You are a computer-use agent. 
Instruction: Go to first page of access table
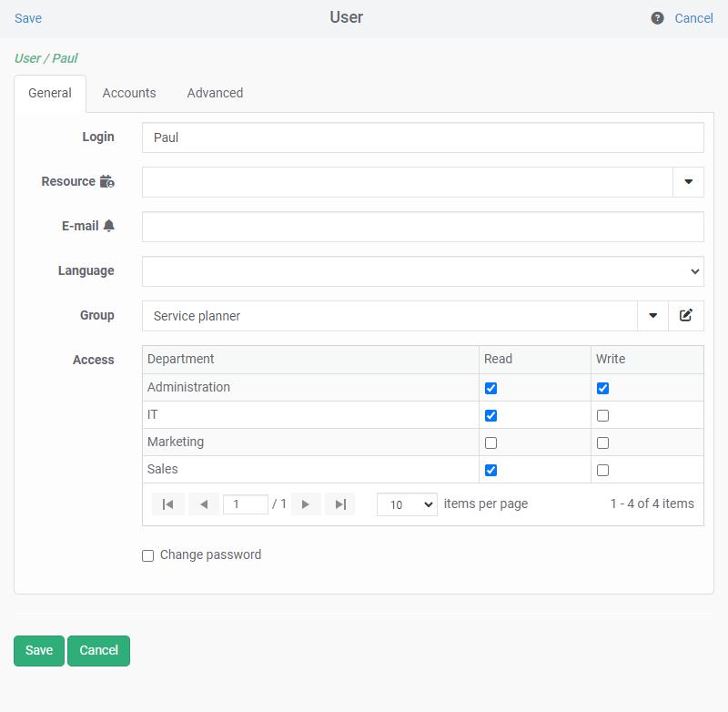168,504
